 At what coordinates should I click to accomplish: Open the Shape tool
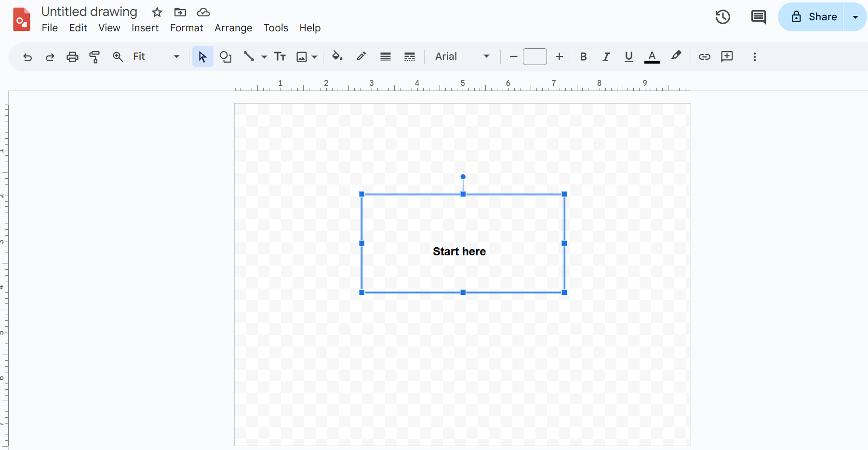click(226, 57)
